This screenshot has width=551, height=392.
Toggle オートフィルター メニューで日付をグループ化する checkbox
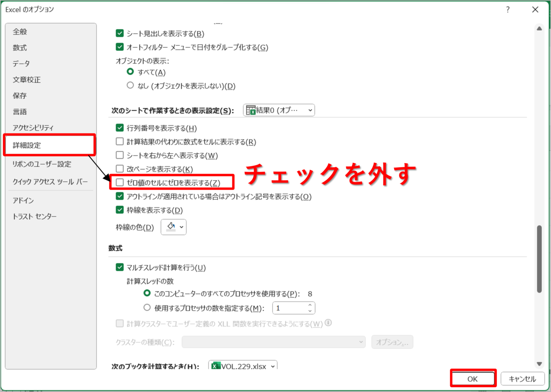120,47
